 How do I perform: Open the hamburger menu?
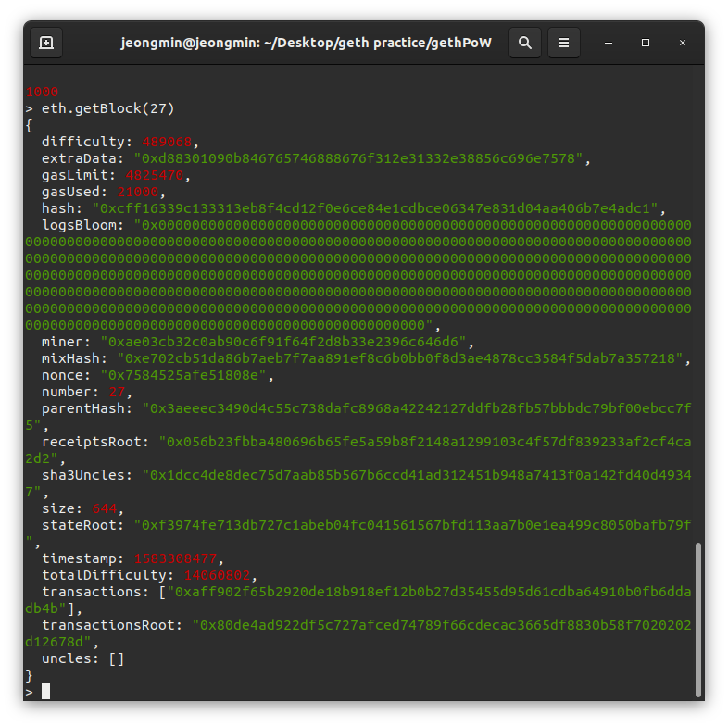click(564, 43)
